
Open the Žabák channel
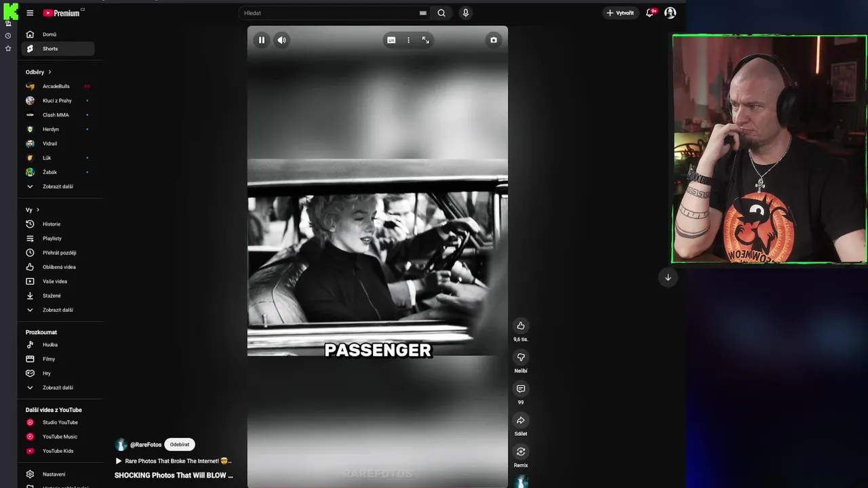[58, 172]
